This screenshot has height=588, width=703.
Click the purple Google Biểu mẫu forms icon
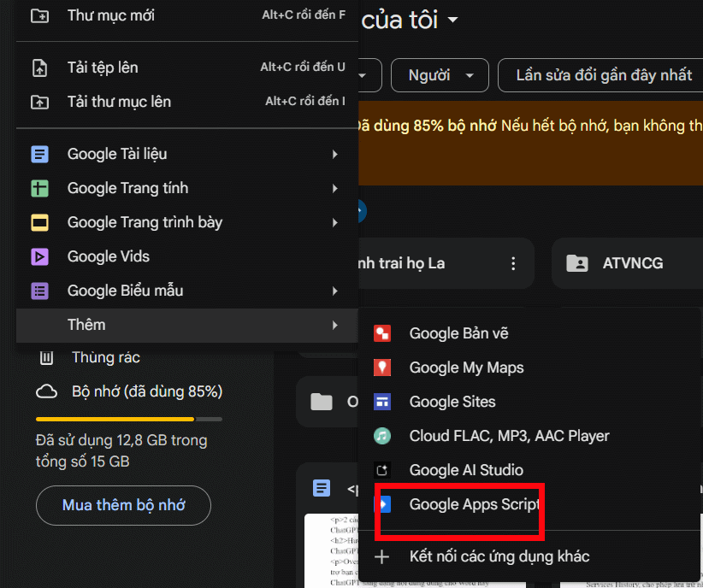coord(39,291)
